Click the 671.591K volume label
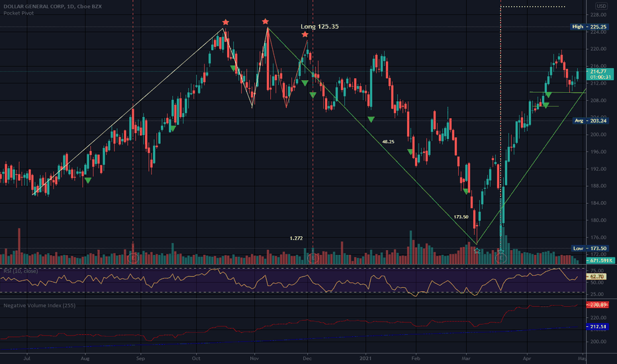Image resolution: width=617 pixels, height=364 pixels. tap(600, 261)
